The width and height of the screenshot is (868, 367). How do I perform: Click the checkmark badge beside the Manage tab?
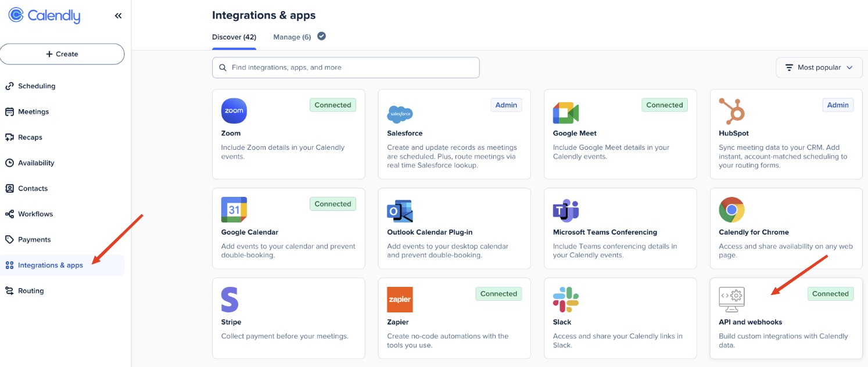321,36
